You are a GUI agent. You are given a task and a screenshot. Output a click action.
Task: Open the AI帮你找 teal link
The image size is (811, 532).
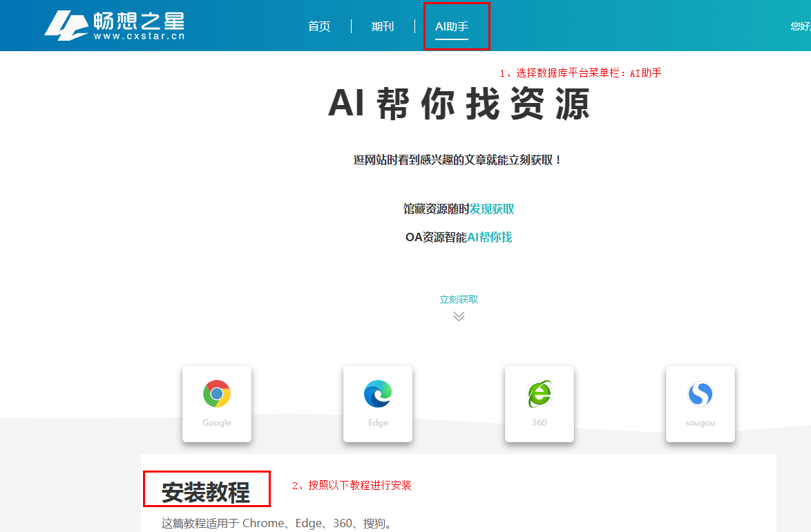[490, 237]
